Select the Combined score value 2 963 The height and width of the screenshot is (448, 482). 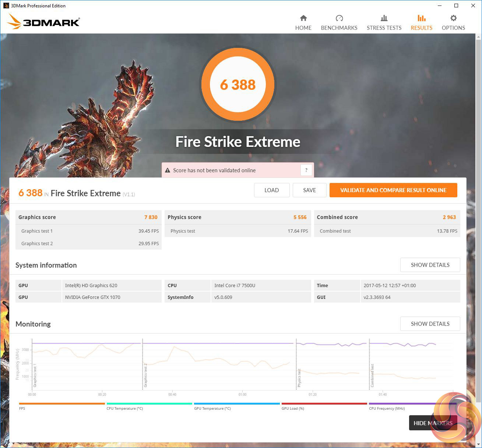450,217
